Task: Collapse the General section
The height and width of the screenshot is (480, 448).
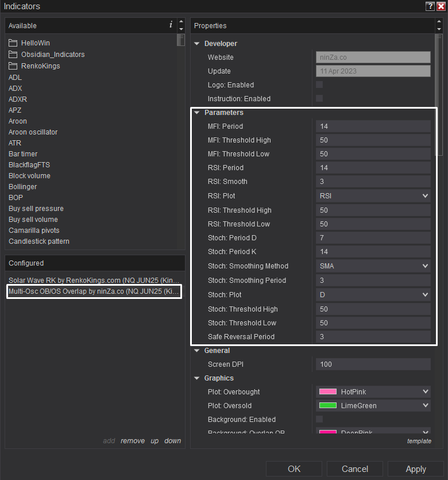Action: click(x=197, y=351)
